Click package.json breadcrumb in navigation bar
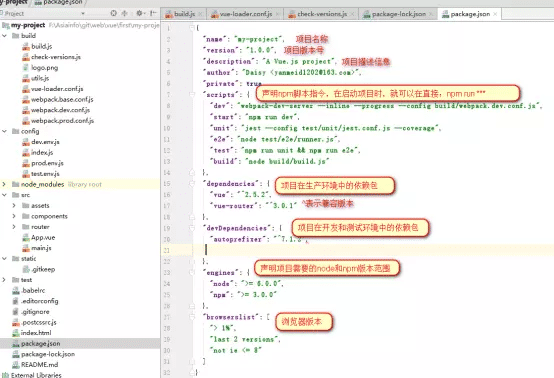This screenshot has width=554, height=378. (x=59, y=2)
